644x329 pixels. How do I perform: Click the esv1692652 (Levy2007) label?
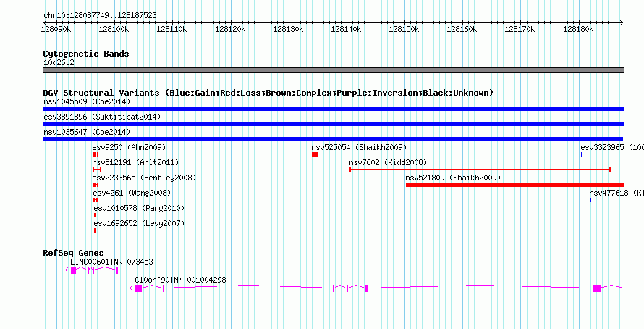[139, 223]
